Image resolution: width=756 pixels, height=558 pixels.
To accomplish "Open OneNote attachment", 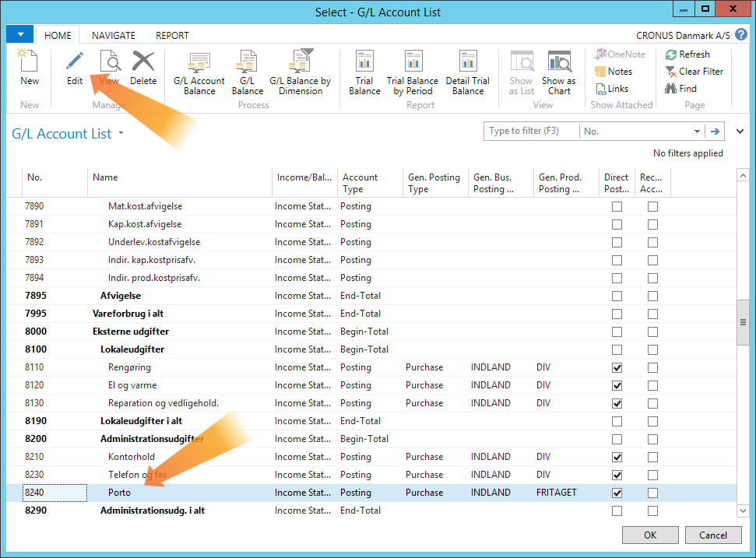I will pyautogui.click(x=620, y=54).
